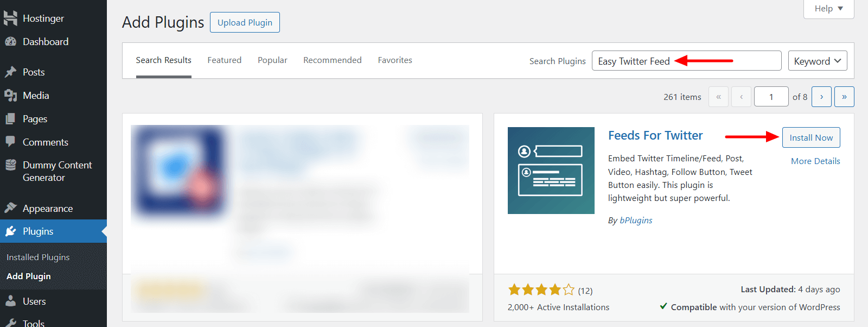
Task: Switch to the Search Results tab
Action: (x=163, y=60)
